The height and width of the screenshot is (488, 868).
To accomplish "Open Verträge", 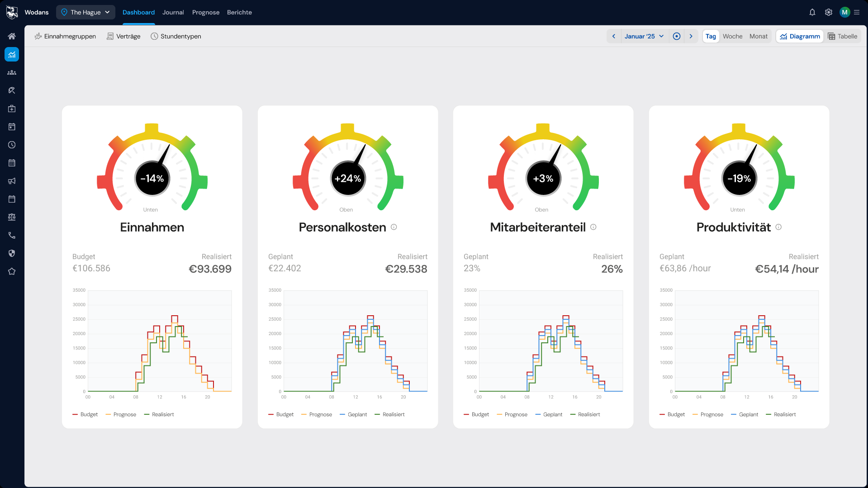I will click(x=123, y=36).
